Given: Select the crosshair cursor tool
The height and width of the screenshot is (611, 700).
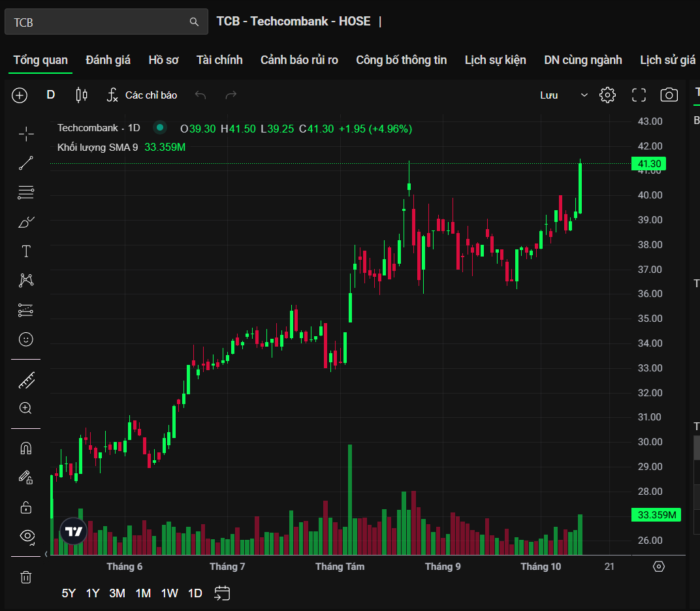Looking at the screenshot, I should coord(26,134).
